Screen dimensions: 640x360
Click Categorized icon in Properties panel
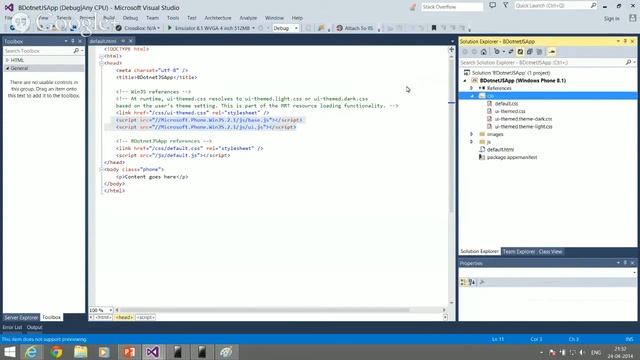463,282
